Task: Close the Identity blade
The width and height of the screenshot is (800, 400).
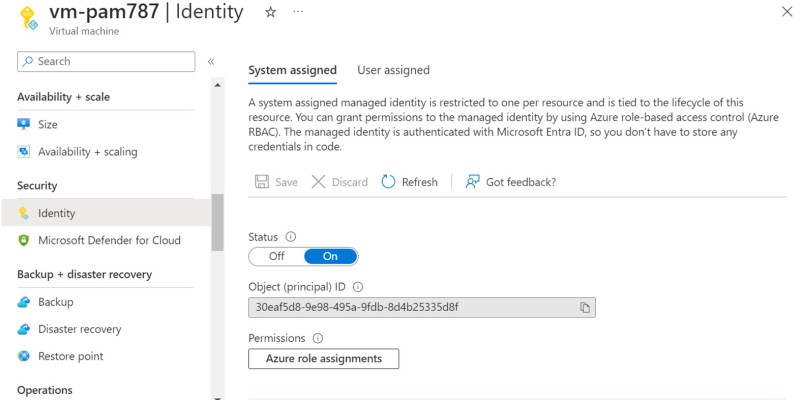Action: tap(787, 12)
